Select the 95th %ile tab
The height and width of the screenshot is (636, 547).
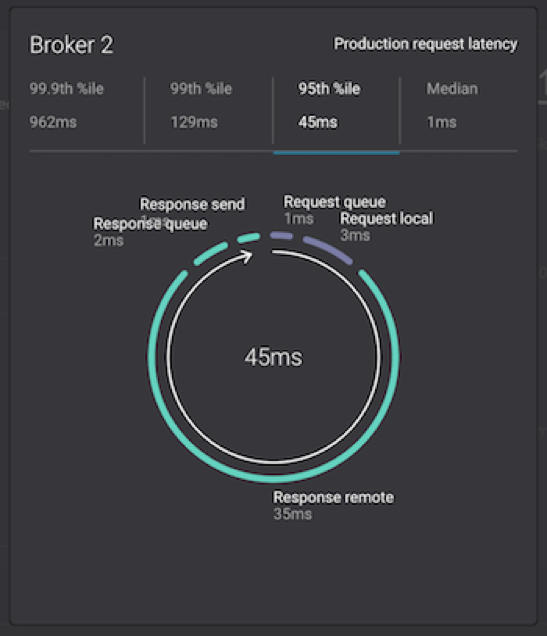(337, 106)
